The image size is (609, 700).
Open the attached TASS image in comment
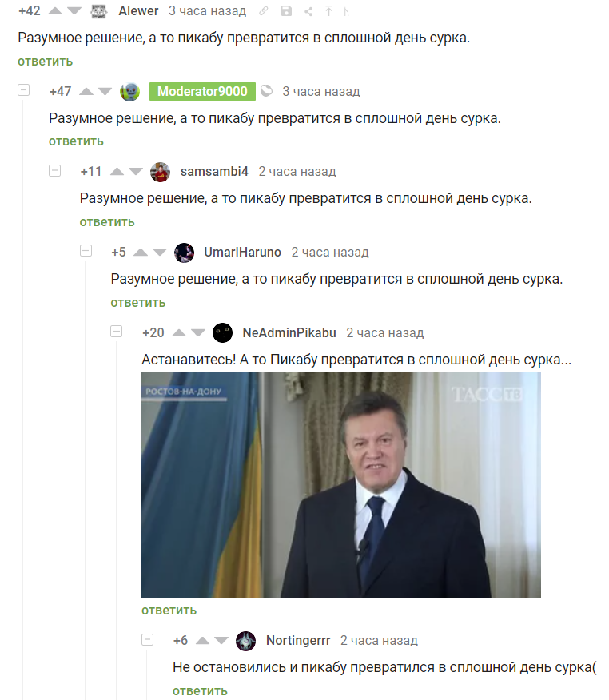341,485
